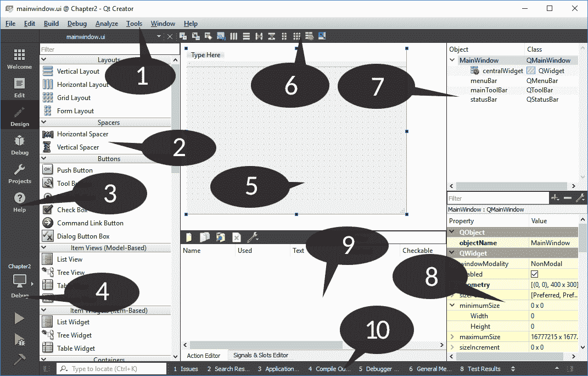Open the Tools menu
This screenshot has width=588, height=376.
pyautogui.click(x=135, y=24)
